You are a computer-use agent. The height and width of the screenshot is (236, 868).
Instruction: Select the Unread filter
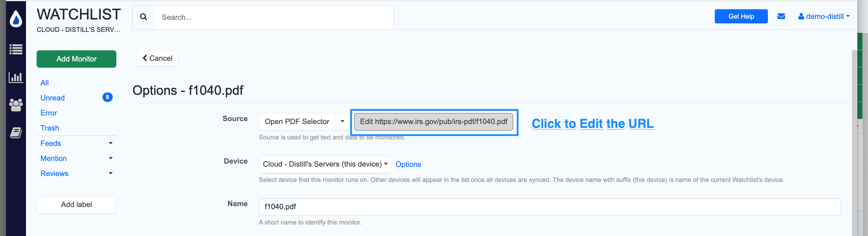pyautogui.click(x=53, y=98)
